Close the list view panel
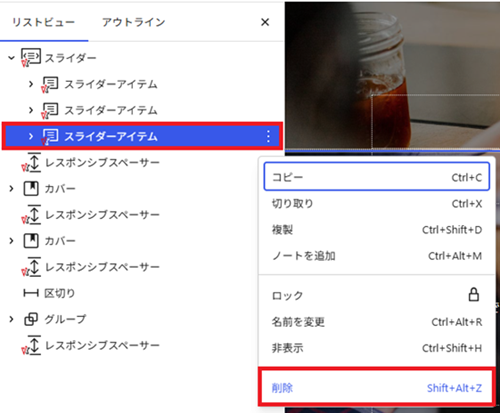Screen dimensions: 500x413 pos(265,22)
